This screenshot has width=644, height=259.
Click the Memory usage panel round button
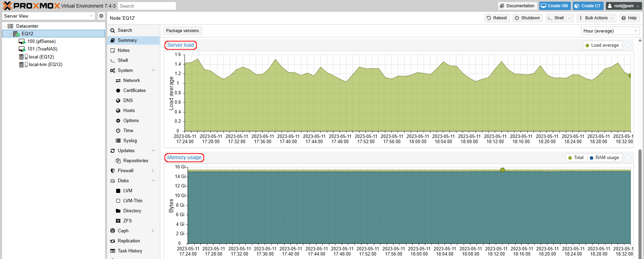(x=628, y=158)
